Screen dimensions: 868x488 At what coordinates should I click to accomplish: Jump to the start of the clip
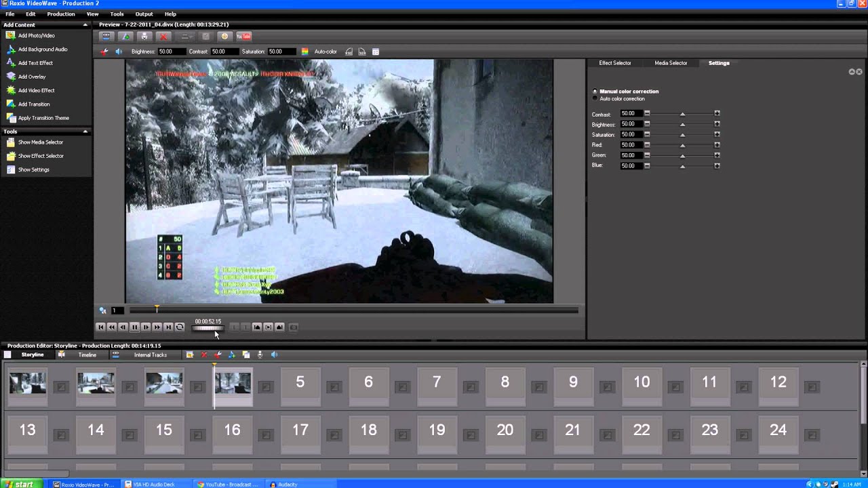pos(100,327)
